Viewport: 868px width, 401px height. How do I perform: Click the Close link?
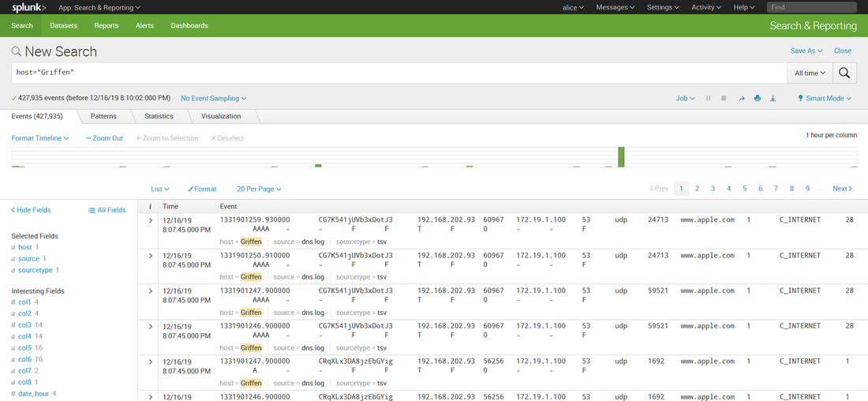click(x=843, y=51)
